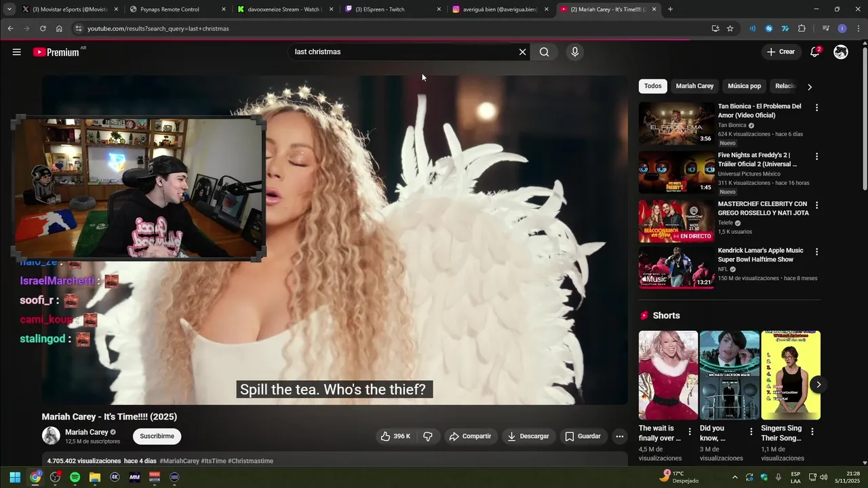The image size is (868, 488).
Task: Click the #MariahCarey hashtag
Action: (179, 461)
